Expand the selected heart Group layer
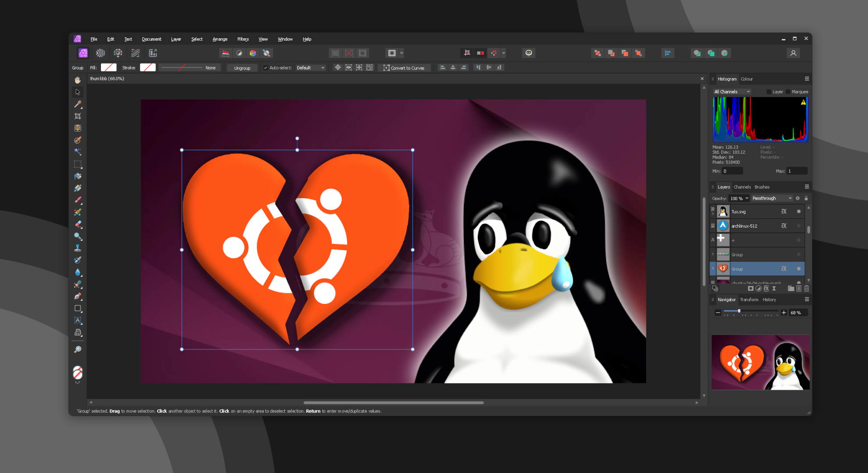This screenshot has width=868, height=473. tap(713, 269)
